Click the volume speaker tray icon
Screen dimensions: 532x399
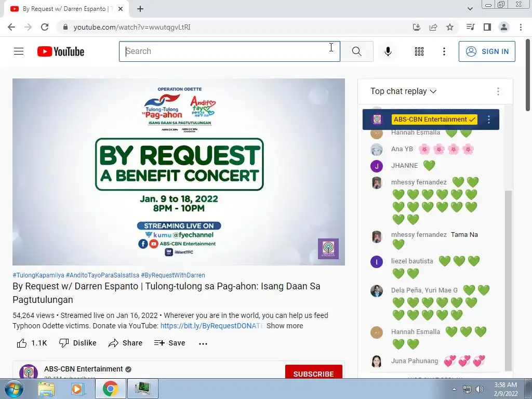480,389
